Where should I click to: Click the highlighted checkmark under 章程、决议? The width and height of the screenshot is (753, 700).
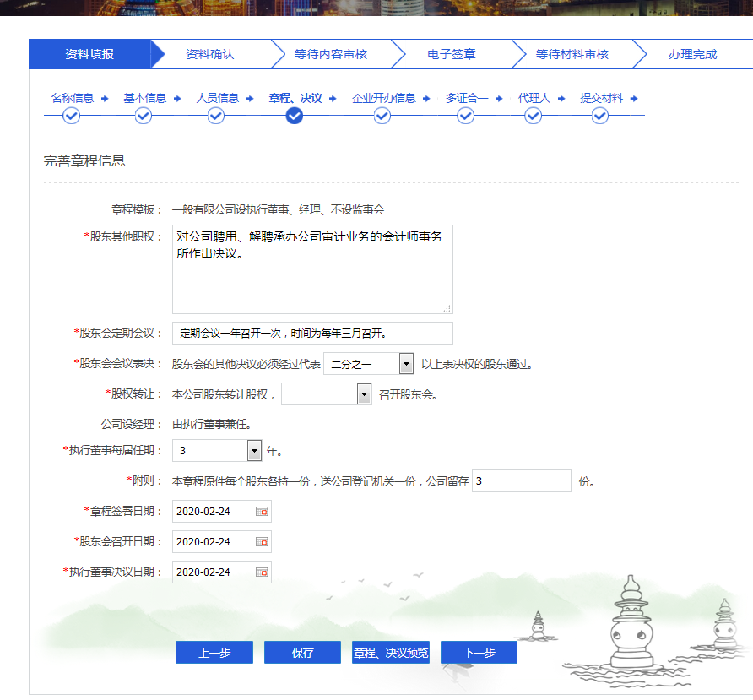(x=293, y=116)
